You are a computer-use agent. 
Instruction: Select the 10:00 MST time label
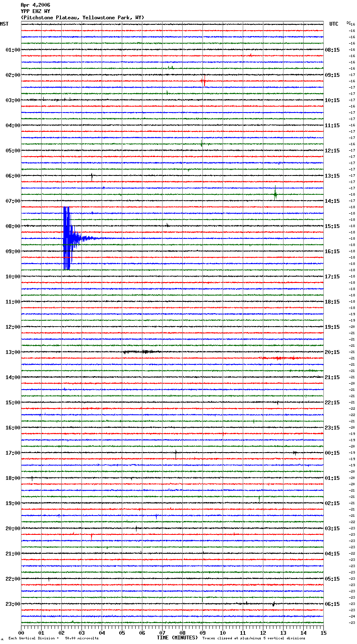point(13,277)
